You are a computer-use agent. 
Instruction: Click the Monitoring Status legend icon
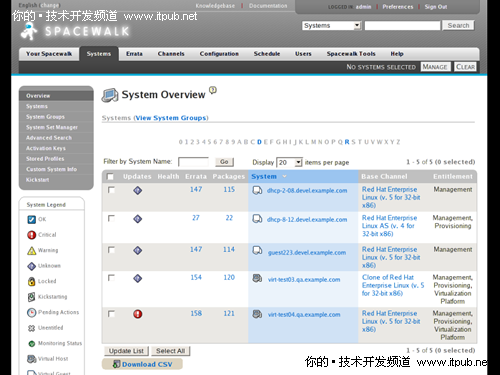click(x=31, y=343)
